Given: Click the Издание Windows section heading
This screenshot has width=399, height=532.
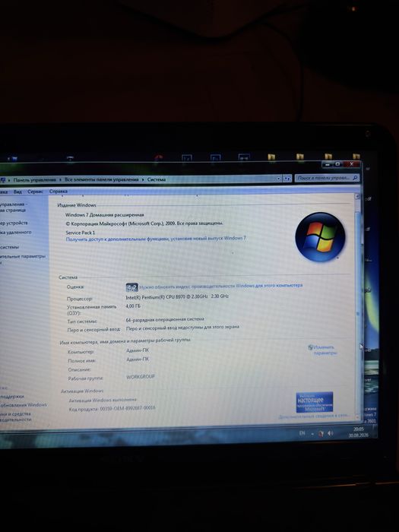Looking at the screenshot, I should (77, 205).
